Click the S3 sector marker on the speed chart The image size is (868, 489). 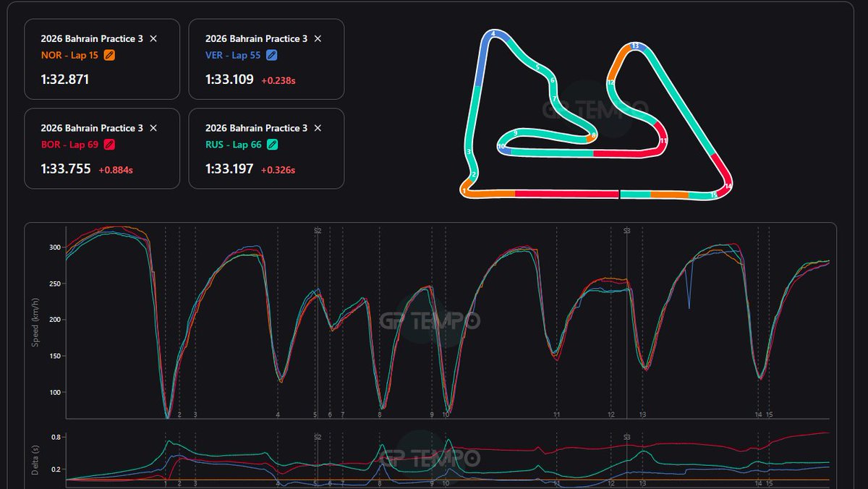click(627, 231)
